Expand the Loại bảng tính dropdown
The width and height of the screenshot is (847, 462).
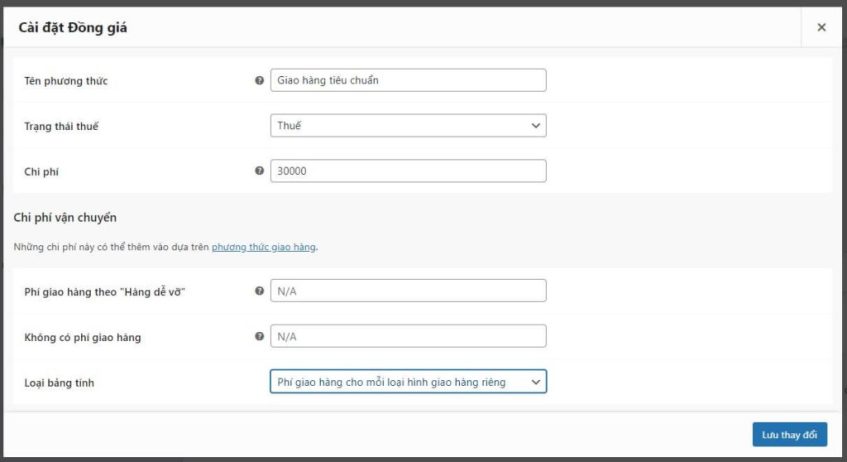(x=408, y=382)
